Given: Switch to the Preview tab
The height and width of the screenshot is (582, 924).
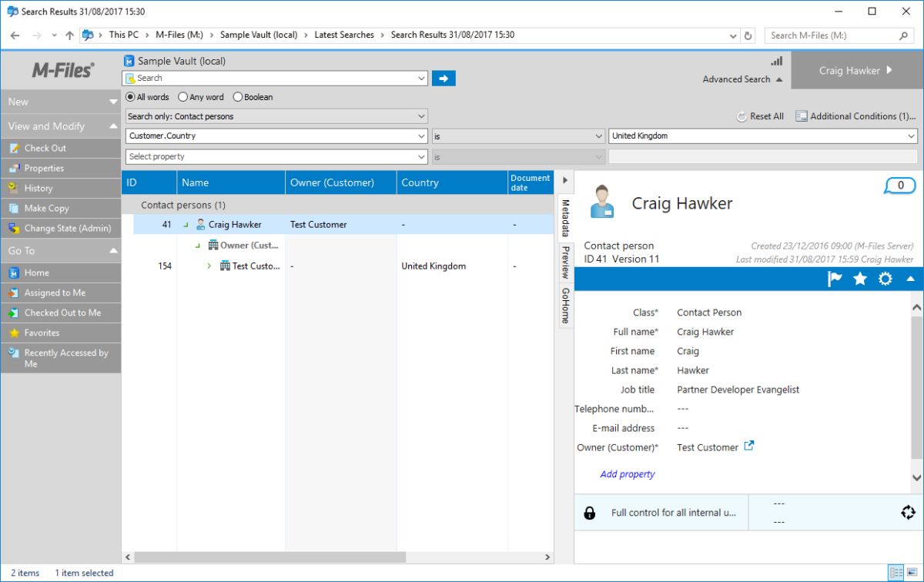Looking at the screenshot, I should tap(565, 263).
